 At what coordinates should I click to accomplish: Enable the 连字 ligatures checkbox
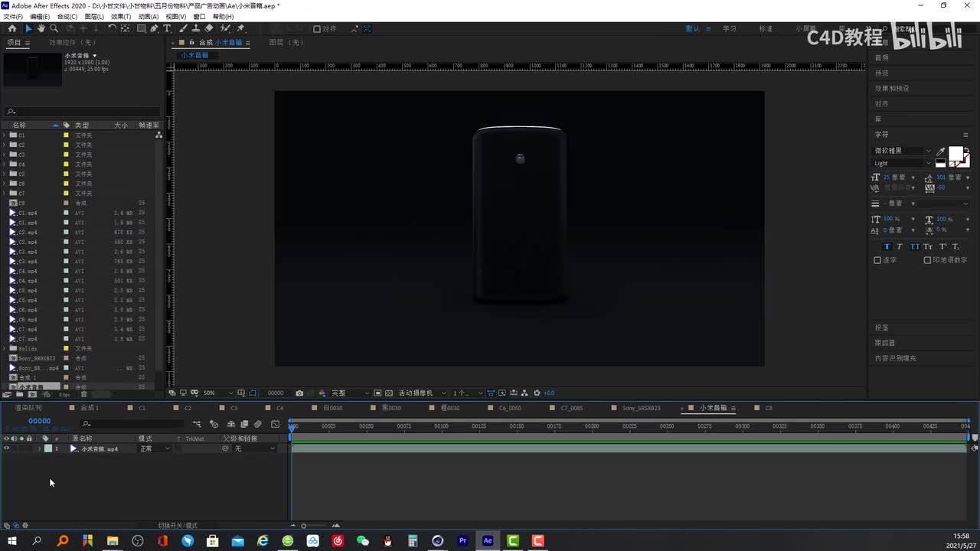coord(877,260)
